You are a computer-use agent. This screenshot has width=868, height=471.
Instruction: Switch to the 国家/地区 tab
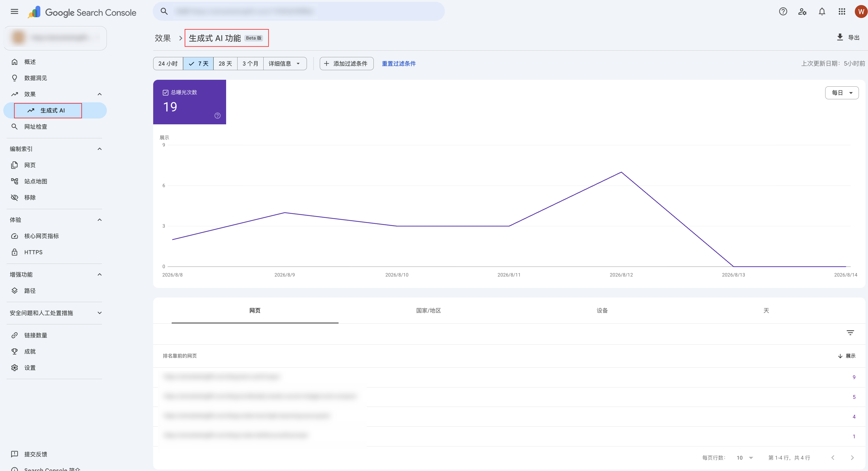(x=429, y=311)
